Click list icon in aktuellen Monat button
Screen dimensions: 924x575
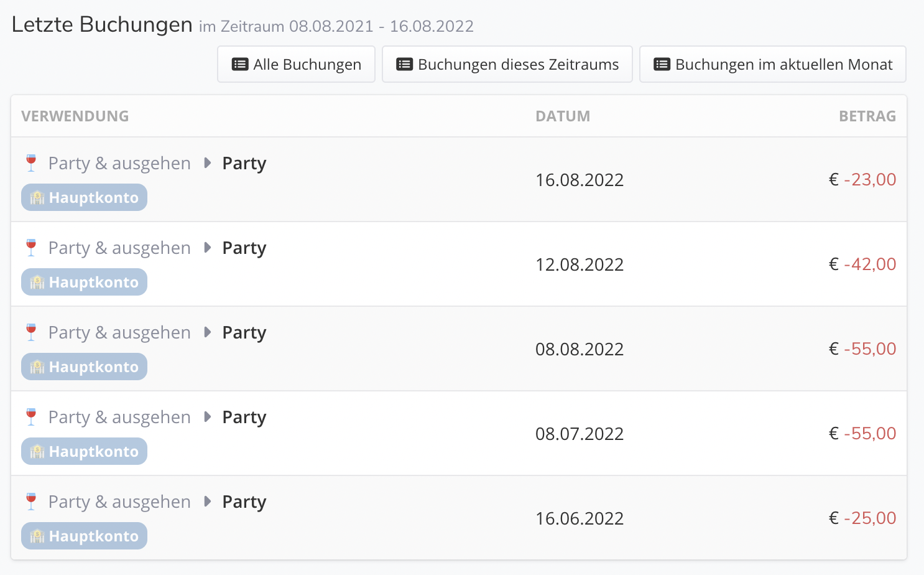pyautogui.click(x=662, y=64)
